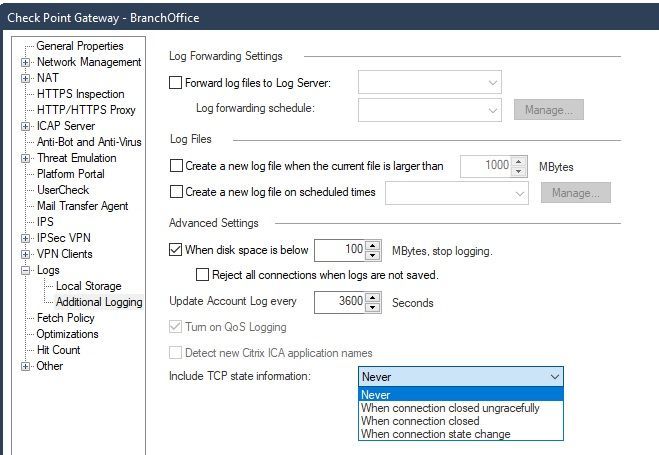The width and height of the screenshot is (659, 455).
Task: Toggle Reject all connections when logs not saved
Action: tap(204, 274)
